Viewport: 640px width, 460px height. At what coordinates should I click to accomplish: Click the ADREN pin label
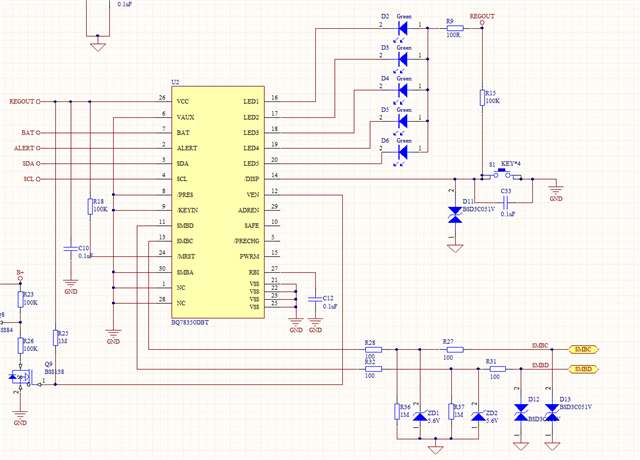[x=249, y=210]
